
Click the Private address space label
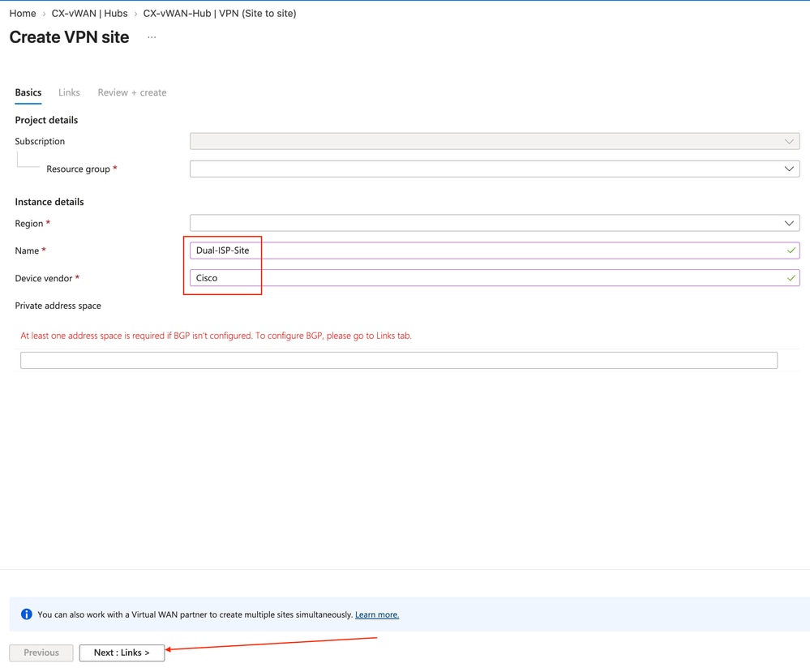58,306
